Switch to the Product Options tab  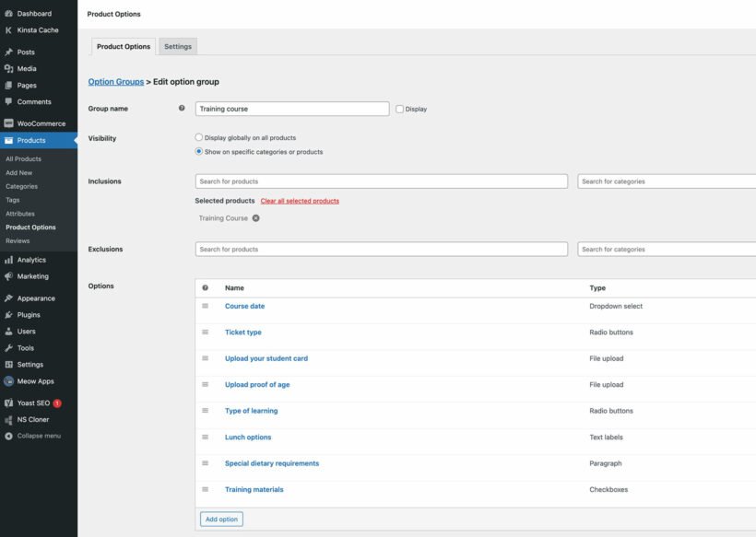coord(123,45)
